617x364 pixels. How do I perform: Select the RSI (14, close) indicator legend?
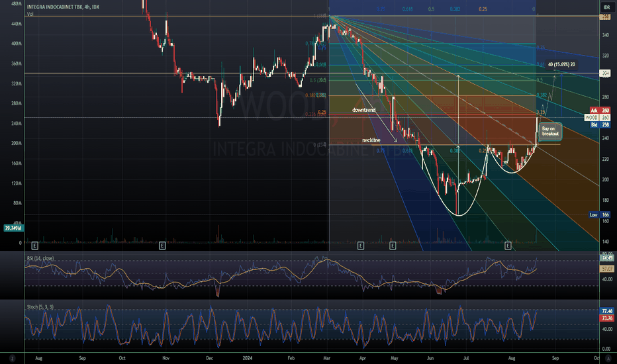click(40, 258)
